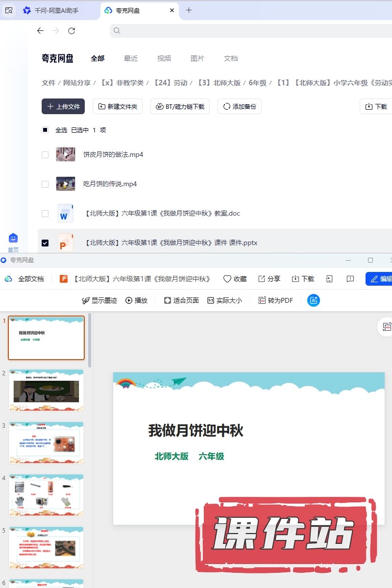The height and width of the screenshot is (588, 392).
Task: Switch to the 视频 tab
Action: coord(164,58)
